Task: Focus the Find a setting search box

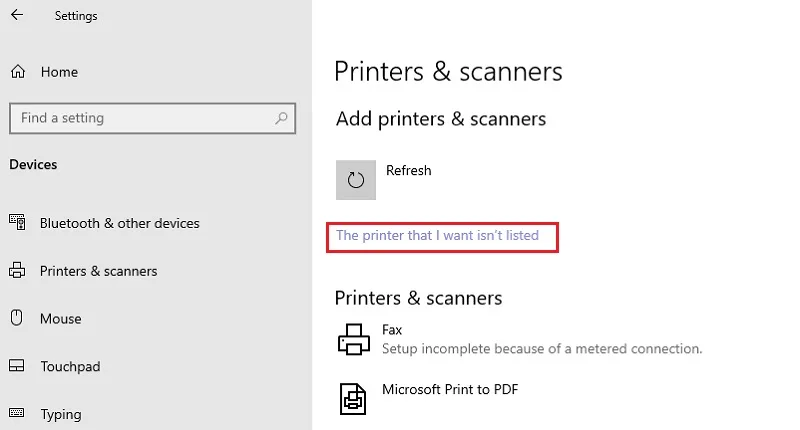Action: [x=152, y=118]
